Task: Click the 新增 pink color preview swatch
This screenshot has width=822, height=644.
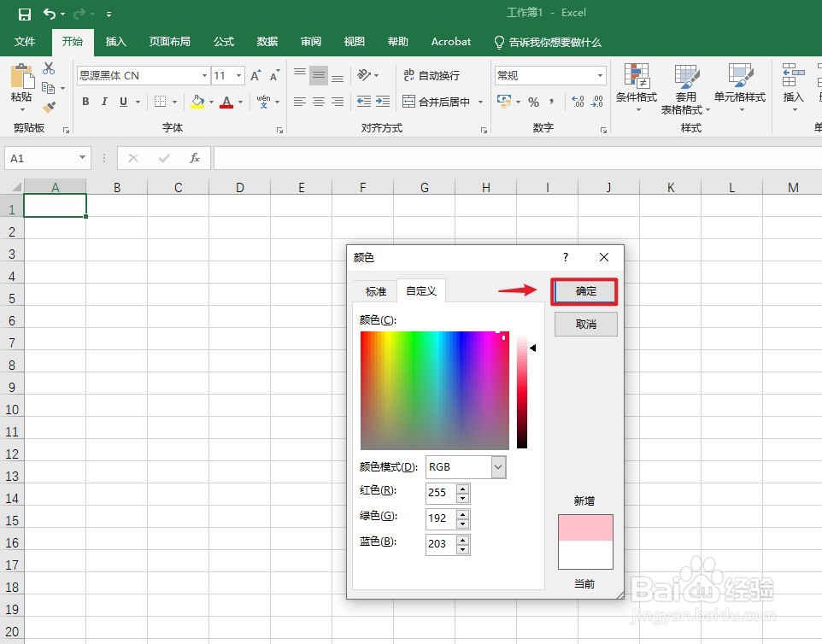Action: click(585, 528)
